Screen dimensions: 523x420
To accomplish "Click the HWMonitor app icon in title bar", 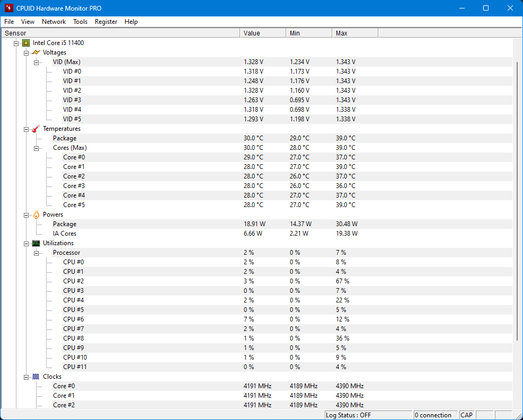I will [x=8, y=8].
